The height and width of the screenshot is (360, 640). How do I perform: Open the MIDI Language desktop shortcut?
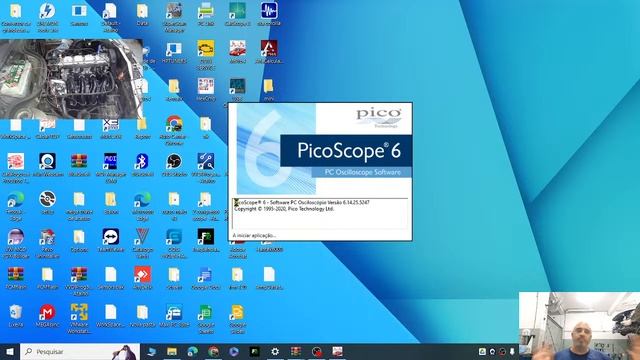click(111, 162)
